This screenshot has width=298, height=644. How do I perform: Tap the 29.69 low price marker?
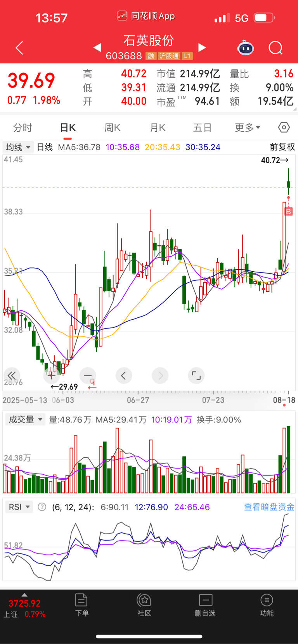pos(64,387)
